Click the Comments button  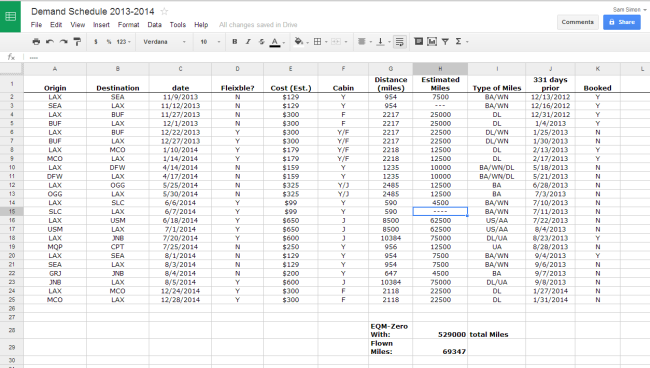tap(577, 22)
